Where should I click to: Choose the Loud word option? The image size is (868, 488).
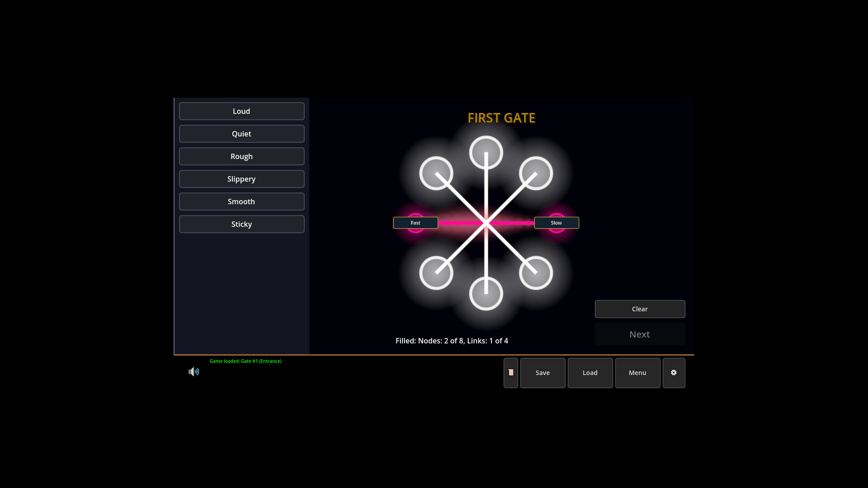tap(241, 111)
